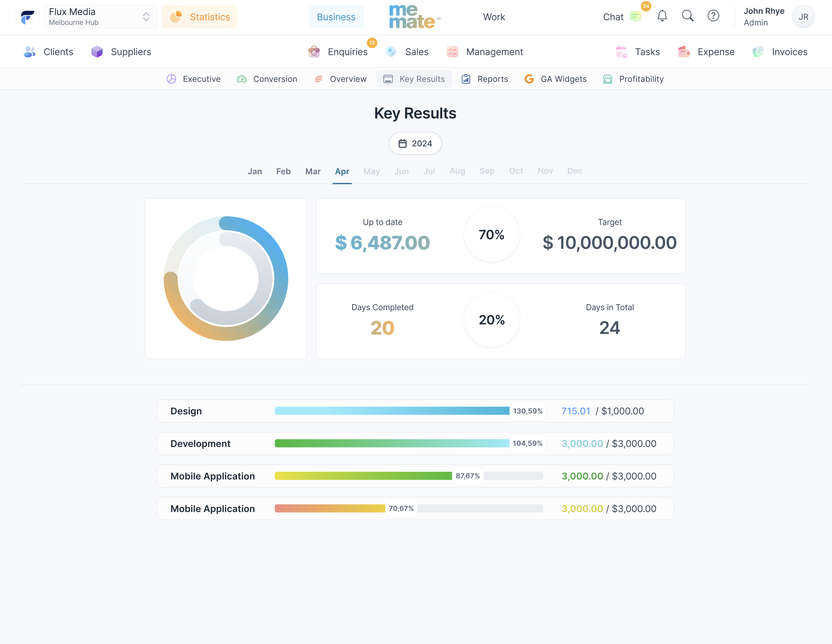This screenshot has width=832, height=644.
Task: Switch to Work mode
Action: pyautogui.click(x=494, y=17)
